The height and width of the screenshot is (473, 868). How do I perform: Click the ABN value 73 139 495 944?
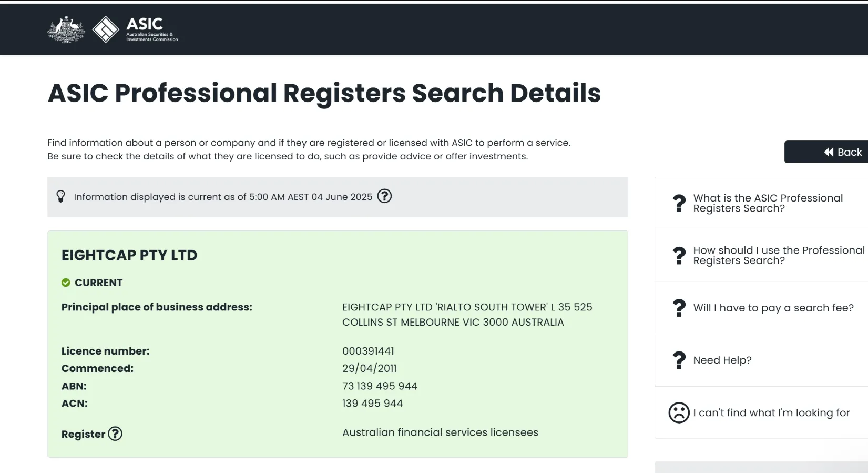point(380,386)
